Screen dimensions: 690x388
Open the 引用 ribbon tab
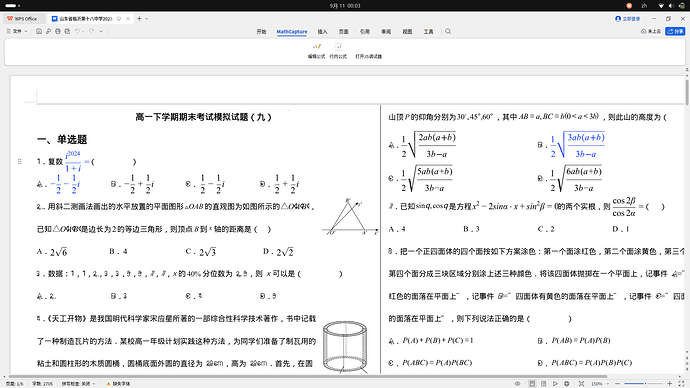click(365, 32)
